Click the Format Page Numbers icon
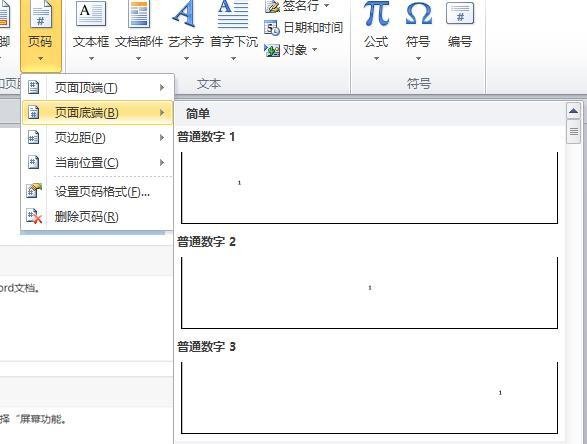 (34, 191)
